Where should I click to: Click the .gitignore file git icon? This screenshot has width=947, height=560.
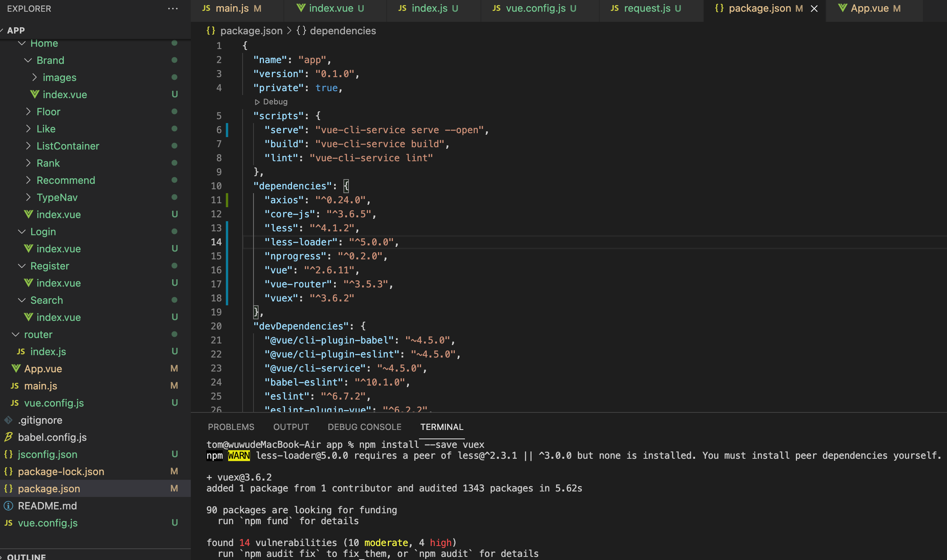click(8, 420)
